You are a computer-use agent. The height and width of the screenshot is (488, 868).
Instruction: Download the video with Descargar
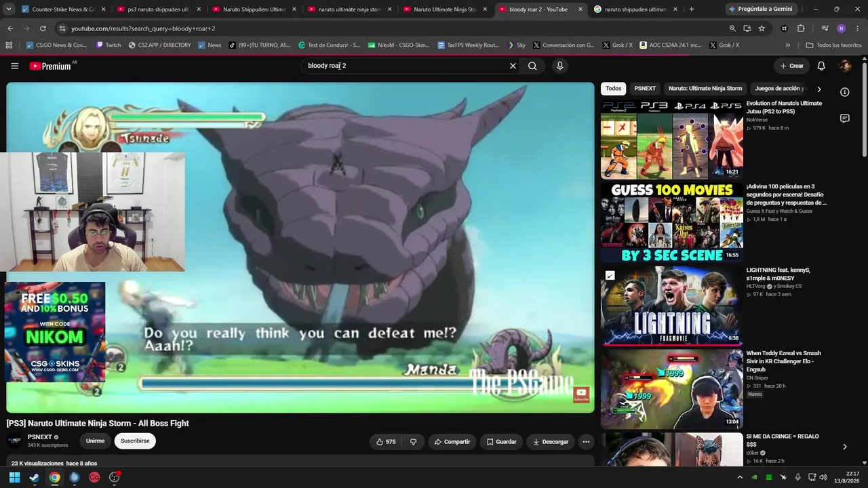point(551,442)
